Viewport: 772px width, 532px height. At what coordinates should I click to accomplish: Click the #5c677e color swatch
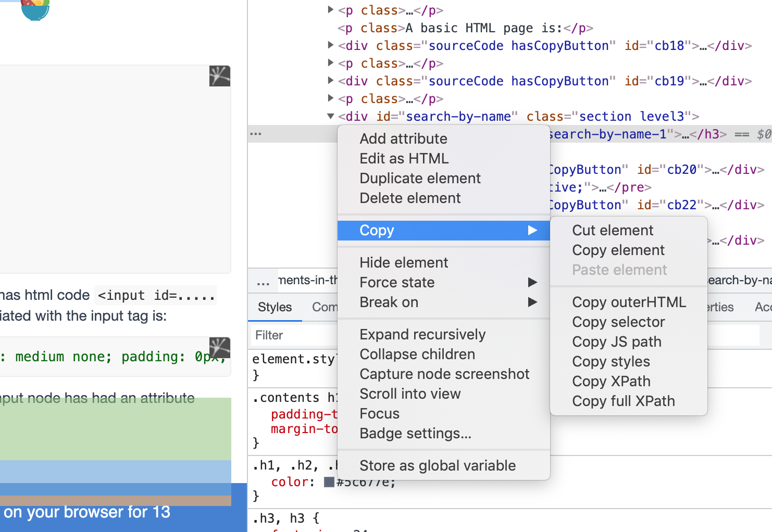coord(329,482)
